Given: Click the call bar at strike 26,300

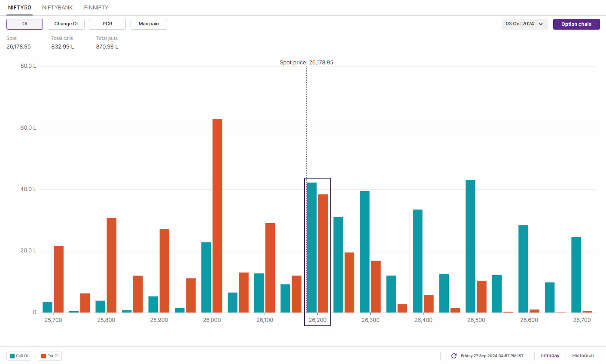Looking at the screenshot, I should 365,252.
